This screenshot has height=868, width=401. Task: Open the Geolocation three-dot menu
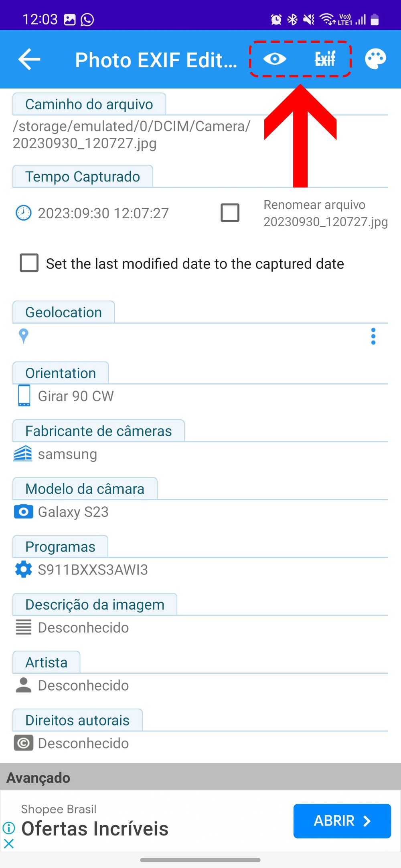click(373, 336)
